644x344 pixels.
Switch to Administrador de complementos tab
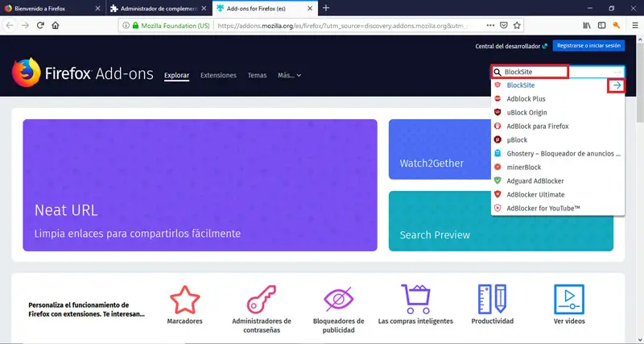pos(159,8)
